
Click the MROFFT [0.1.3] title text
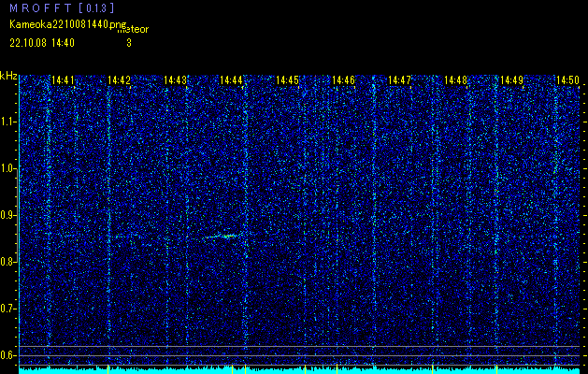62,8
